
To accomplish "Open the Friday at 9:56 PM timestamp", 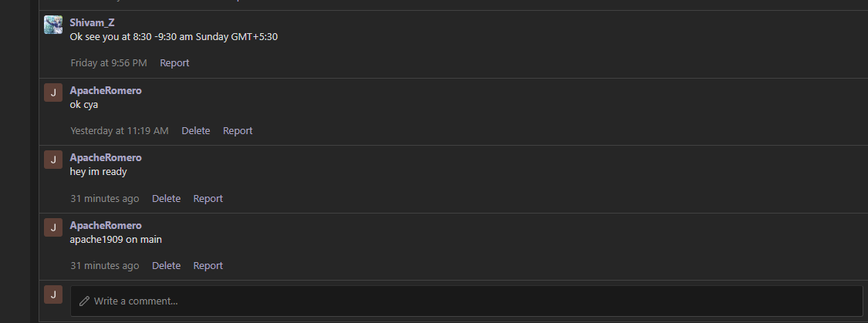I will coord(109,63).
